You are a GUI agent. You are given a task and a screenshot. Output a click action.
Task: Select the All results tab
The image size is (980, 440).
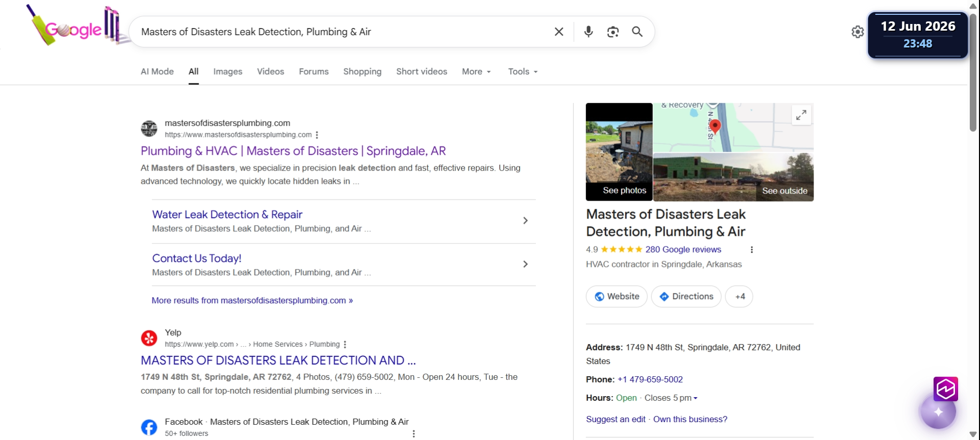(193, 71)
